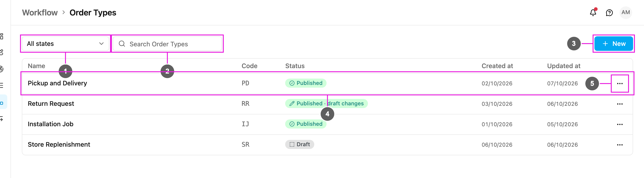Click the All states chevron arrow
This screenshot has height=178, width=644.
pos(101,44)
